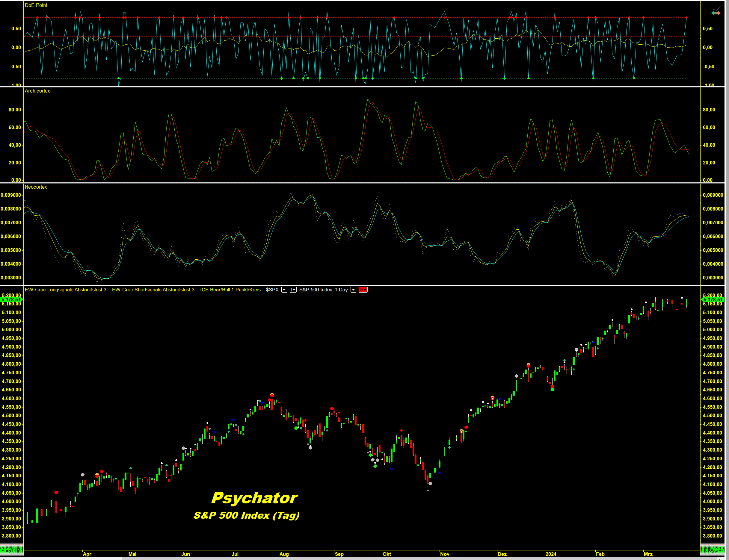The width and height of the screenshot is (729, 560).
Task: Expand the 1 Day interval dropdown
Action: [353, 290]
